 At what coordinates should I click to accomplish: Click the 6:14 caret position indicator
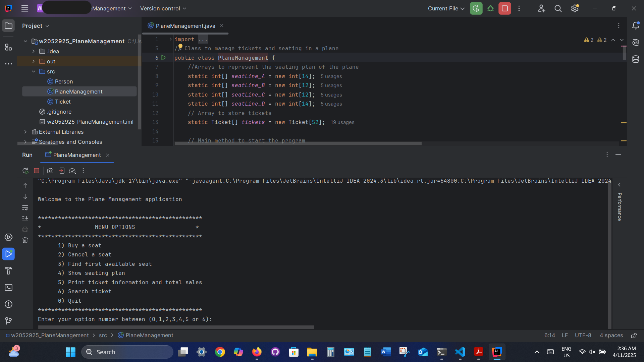[549, 336]
